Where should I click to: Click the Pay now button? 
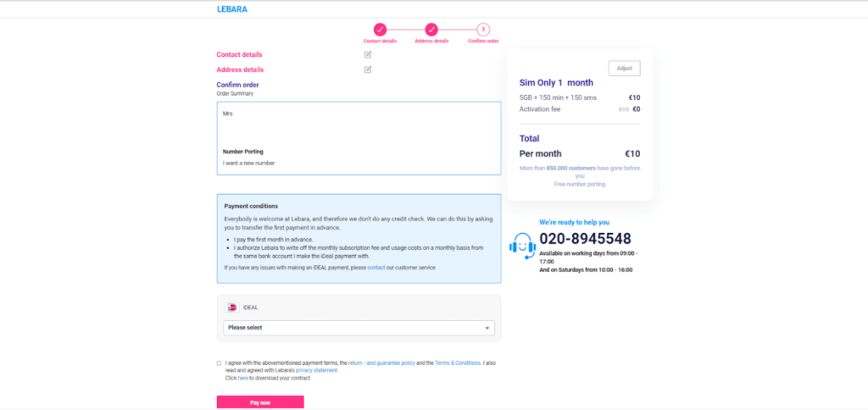pyautogui.click(x=260, y=402)
